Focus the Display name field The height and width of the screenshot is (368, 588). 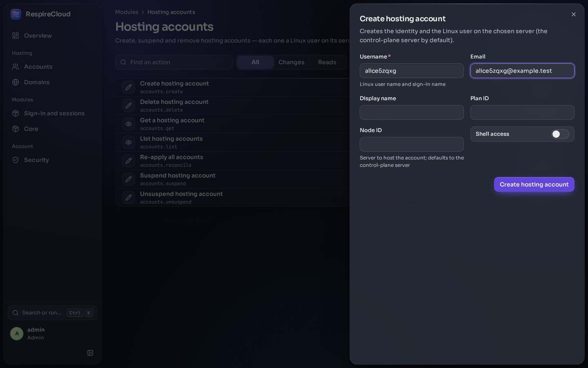(x=412, y=112)
